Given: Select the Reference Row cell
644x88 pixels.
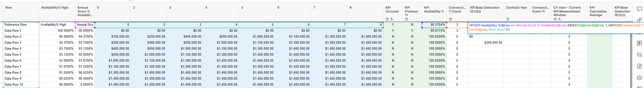Looking at the screenshot, I should click(21, 25).
